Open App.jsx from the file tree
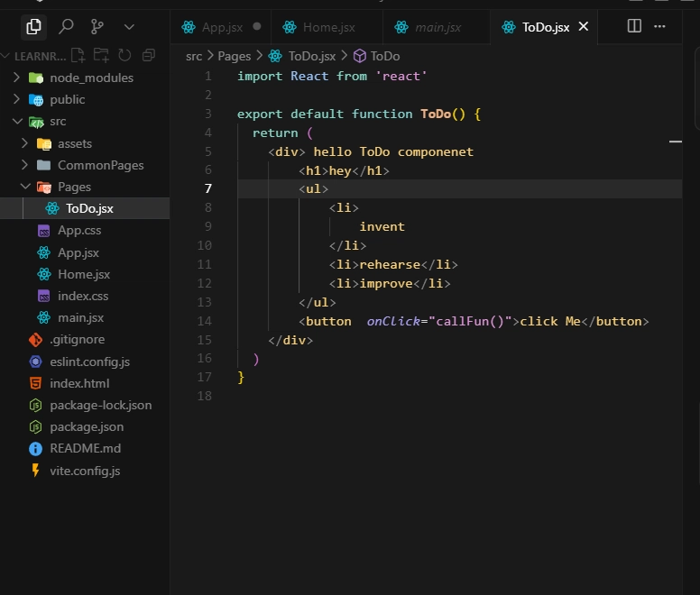The height and width of the screenshot is (595, 700). (85, 252)
